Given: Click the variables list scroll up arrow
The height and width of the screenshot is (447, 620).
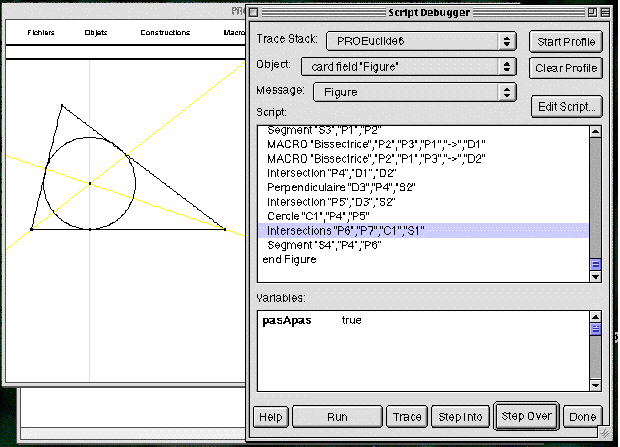Looking at the screenshot, I should pos(595,317).
